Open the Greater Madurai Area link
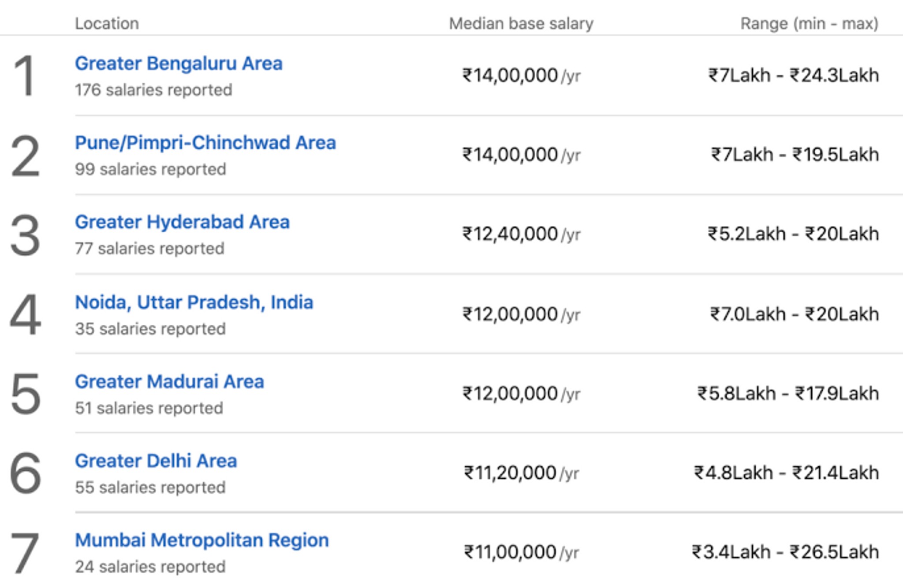 pos(169,382)
